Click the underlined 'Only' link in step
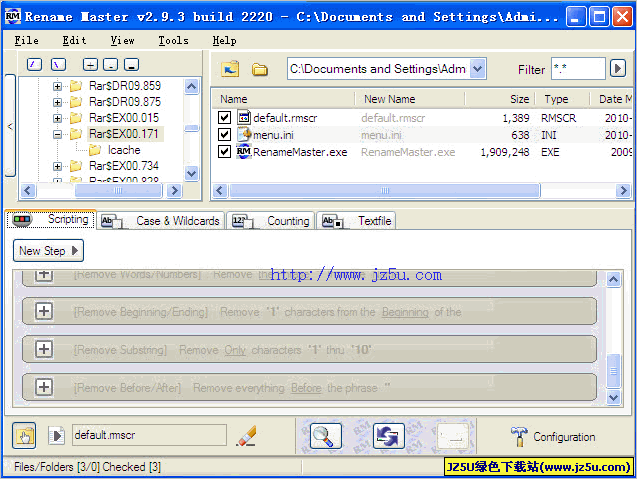 (x=235, y=349)
